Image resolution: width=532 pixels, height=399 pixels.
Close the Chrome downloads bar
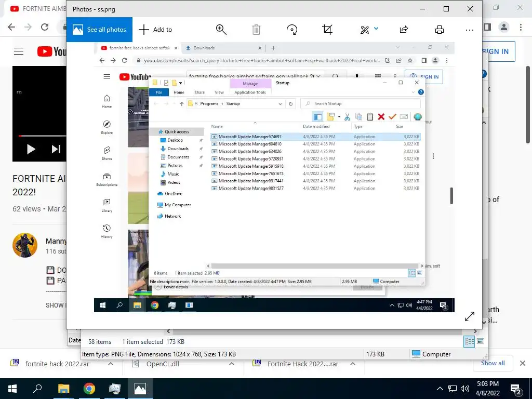pyautogui.click(x=523, y=363)
